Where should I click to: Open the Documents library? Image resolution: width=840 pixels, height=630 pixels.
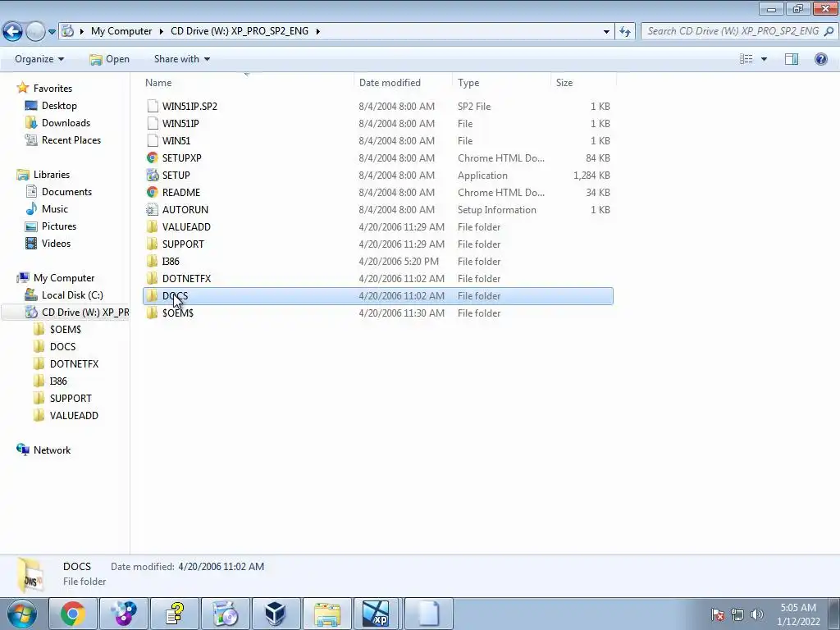coord(66,192)
